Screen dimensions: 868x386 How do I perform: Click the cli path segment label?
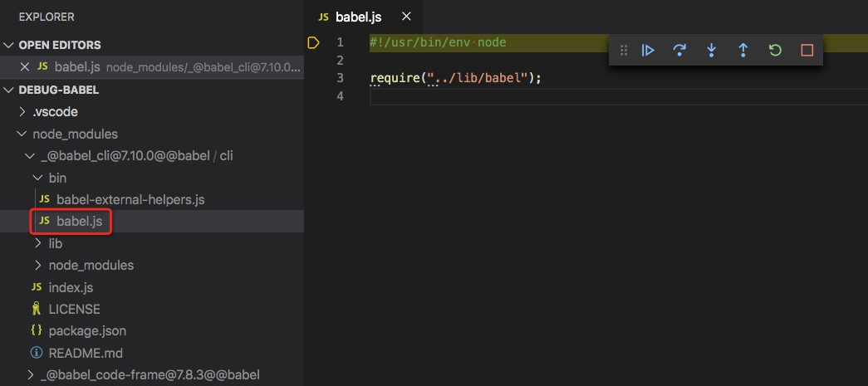point(227,156)
